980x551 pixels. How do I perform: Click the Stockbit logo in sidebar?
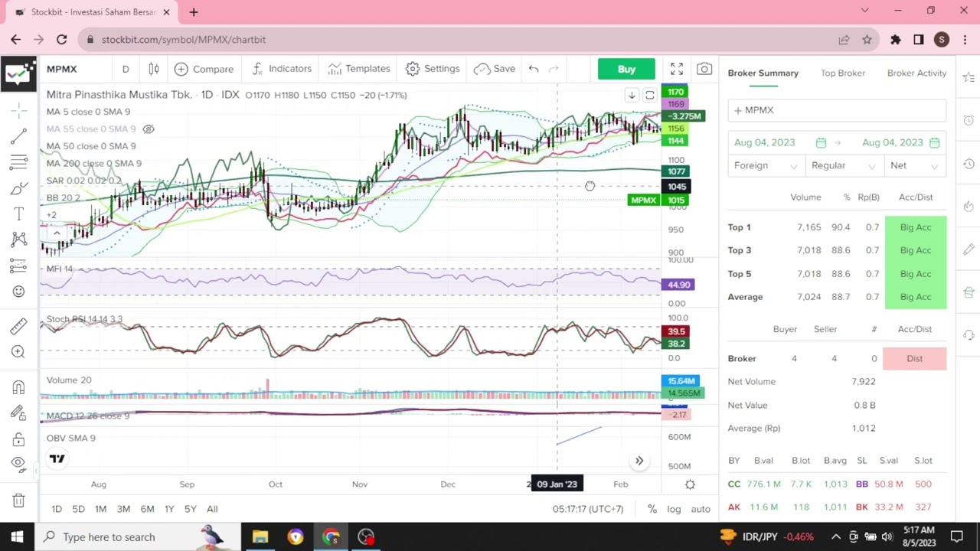pos(18,73)
